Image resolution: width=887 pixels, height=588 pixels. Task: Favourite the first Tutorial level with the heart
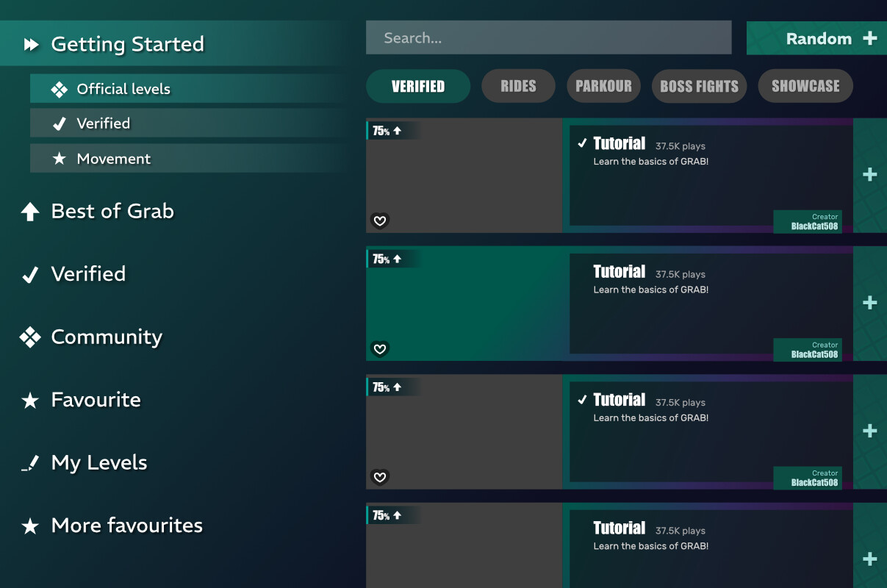click(380, 220)
